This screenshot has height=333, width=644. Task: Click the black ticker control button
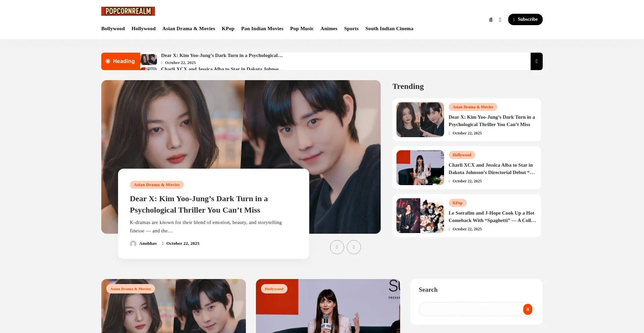click(536, 61)
